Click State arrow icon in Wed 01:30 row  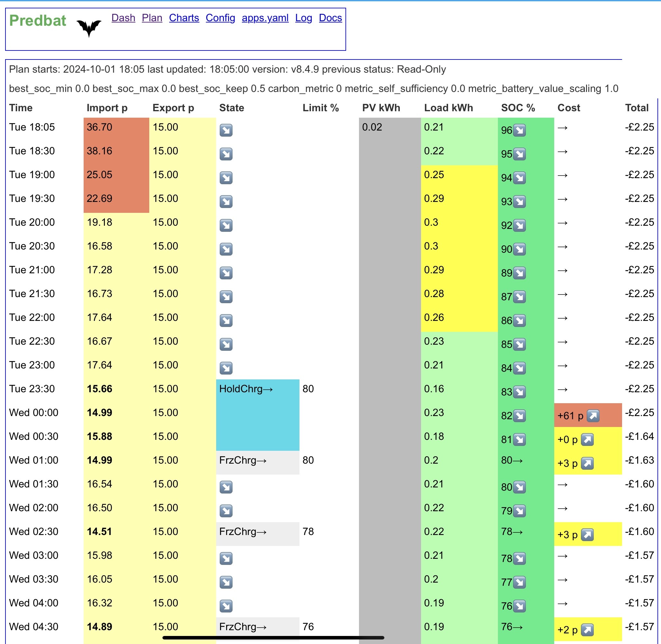(226, 487)
